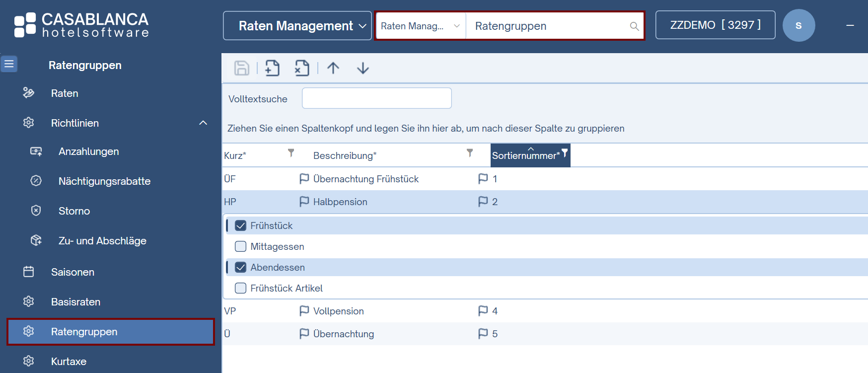Click the ZZDEMO [3297] account button
The width and height of the screenshot is (868, 373).
click(715, 25)
